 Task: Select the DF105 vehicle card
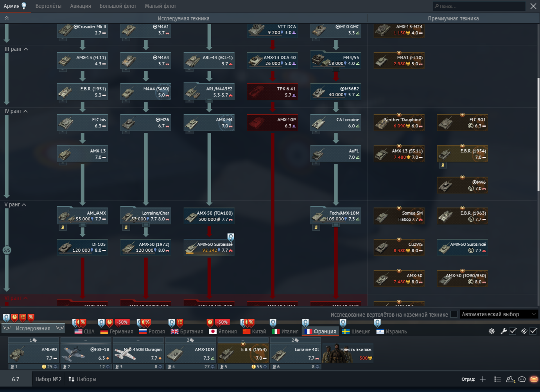coord(83,247)
